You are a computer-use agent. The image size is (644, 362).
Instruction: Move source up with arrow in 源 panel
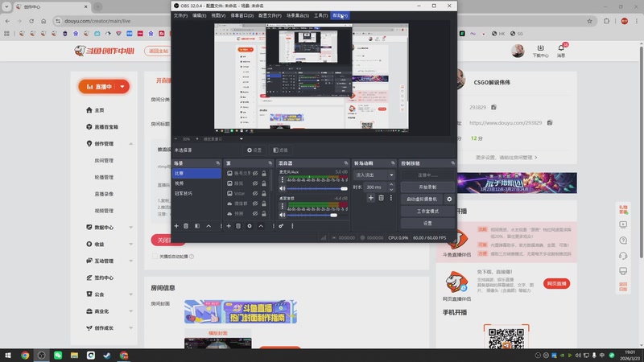pos(261,226)
